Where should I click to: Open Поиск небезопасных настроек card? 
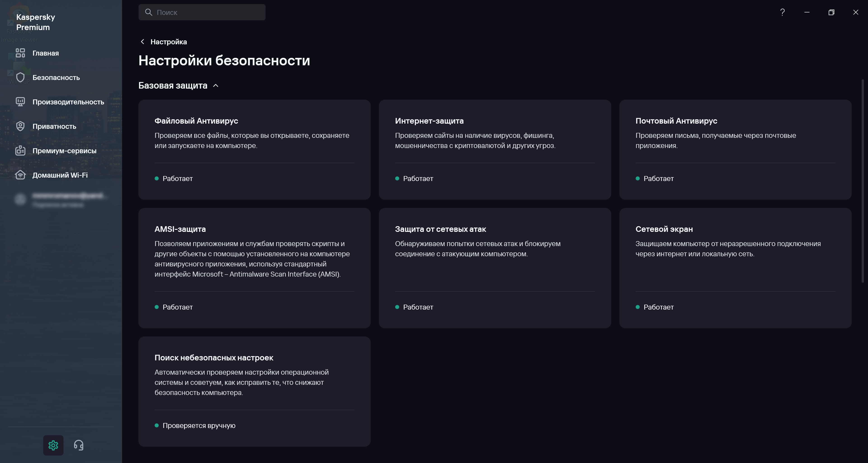(x=254, y=391)
